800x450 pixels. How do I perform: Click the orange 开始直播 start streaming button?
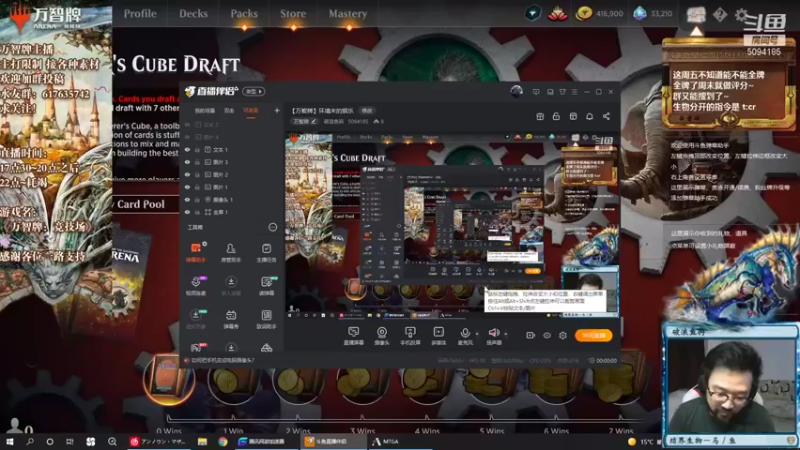pos(593,335)
